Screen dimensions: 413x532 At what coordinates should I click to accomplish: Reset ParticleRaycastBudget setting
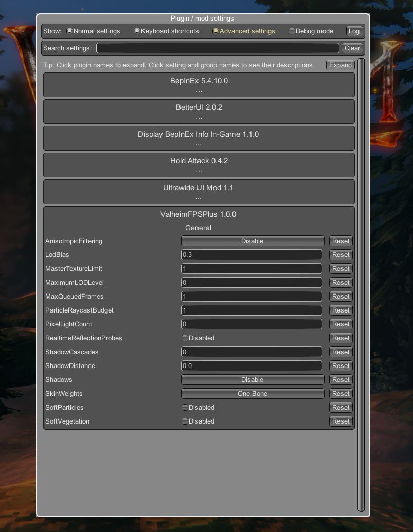[340, 310]
